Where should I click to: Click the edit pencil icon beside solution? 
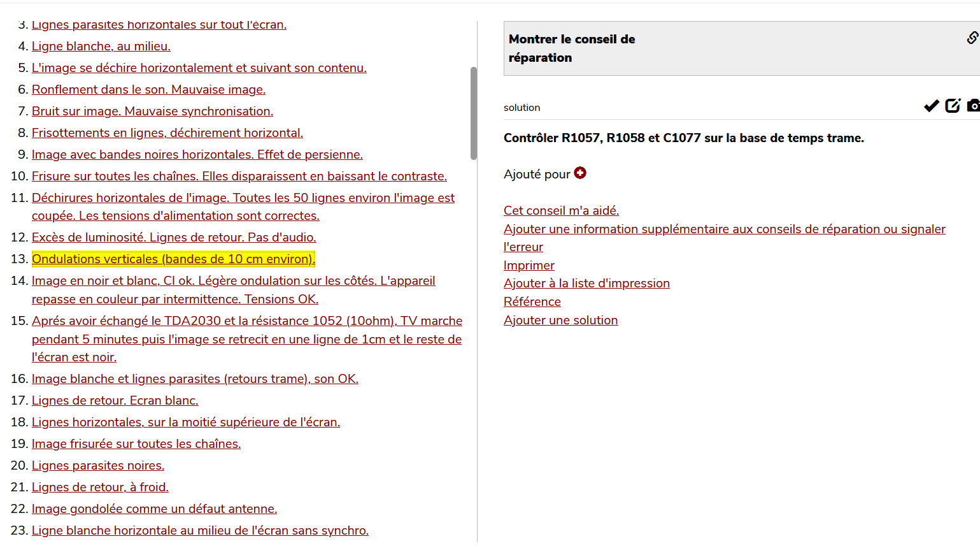click(953, 106)
